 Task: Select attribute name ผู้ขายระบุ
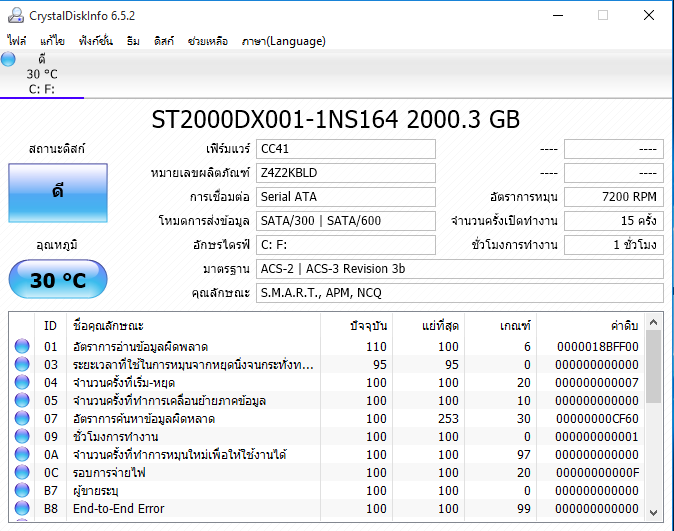pyautogui.click(x=95, y=491)
